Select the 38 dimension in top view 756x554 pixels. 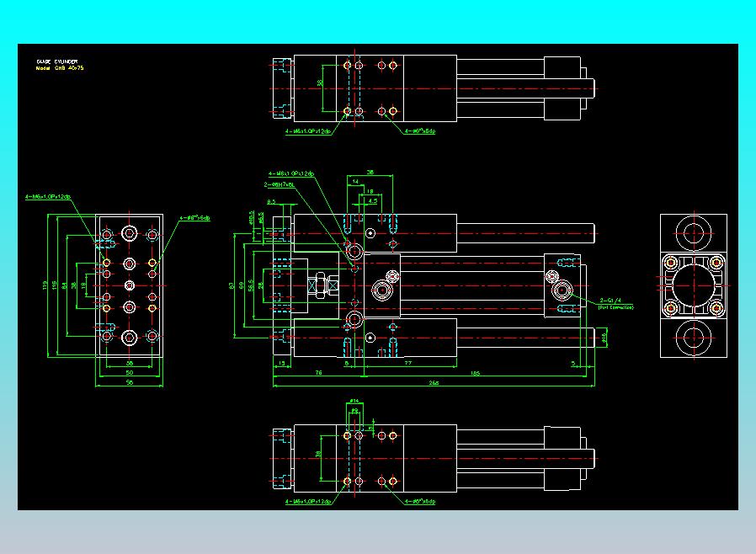(319, 83)
